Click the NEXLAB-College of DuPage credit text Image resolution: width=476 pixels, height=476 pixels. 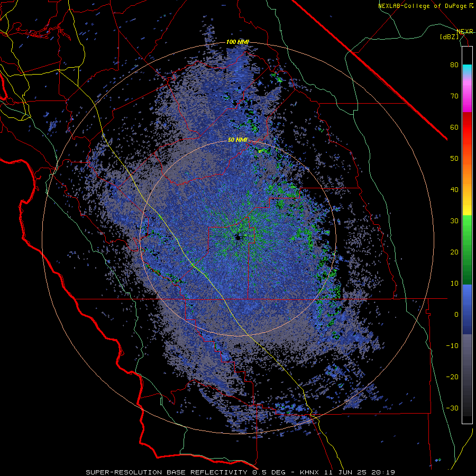pos(425,6)
